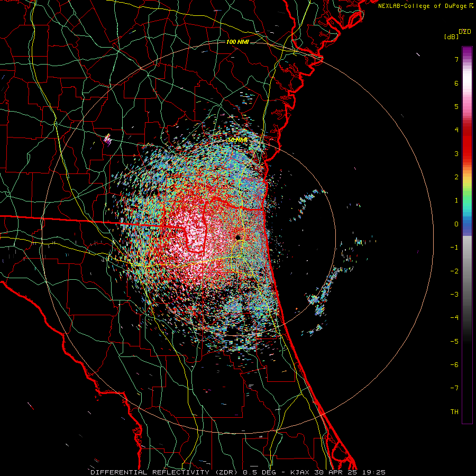This screenshot has width=476, height=476.
Task: Select the -3 dB scale label
Action: click(454, 295)
